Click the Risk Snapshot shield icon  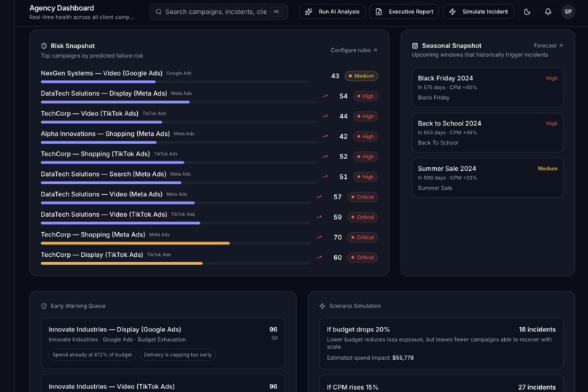[x=44, y=46]
